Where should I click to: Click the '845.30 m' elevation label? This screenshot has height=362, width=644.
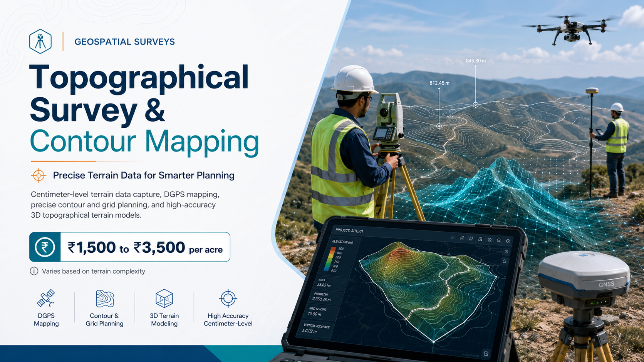coord(476,61)
